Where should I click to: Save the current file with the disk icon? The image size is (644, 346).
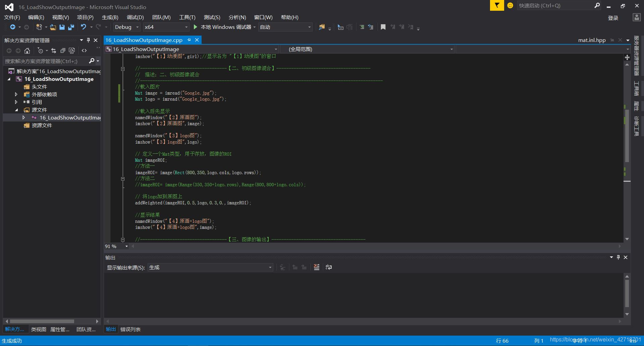[62, 27]
